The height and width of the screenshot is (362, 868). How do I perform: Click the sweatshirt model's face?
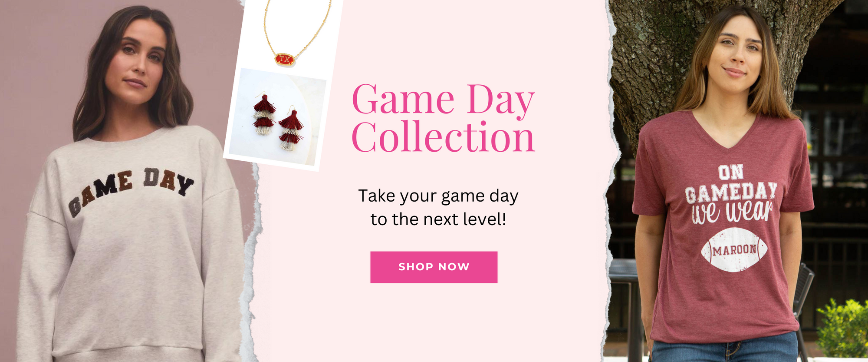click(137, 61)
